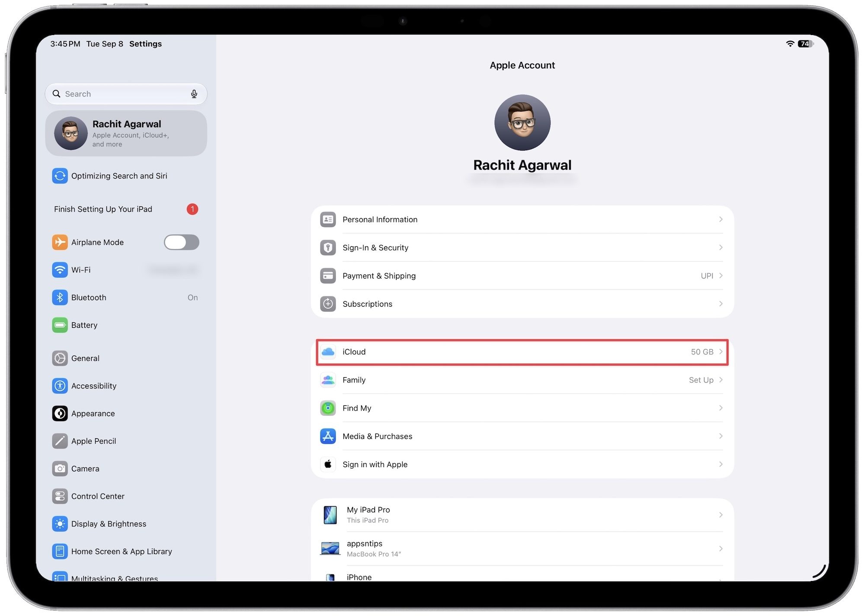The height and width of the screenshot is (616, 865).
Task: Tap the Media & Purchases App Store icon
Action: 328,436
